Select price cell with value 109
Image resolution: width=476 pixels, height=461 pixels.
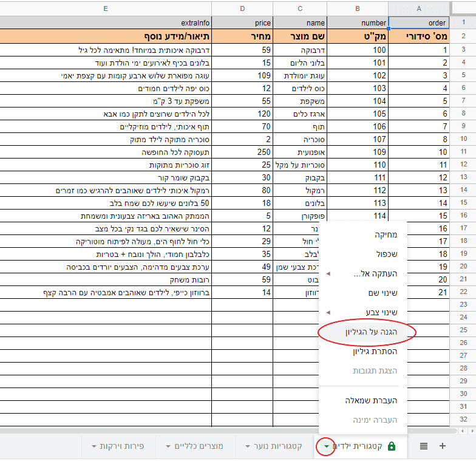point(242,75)
